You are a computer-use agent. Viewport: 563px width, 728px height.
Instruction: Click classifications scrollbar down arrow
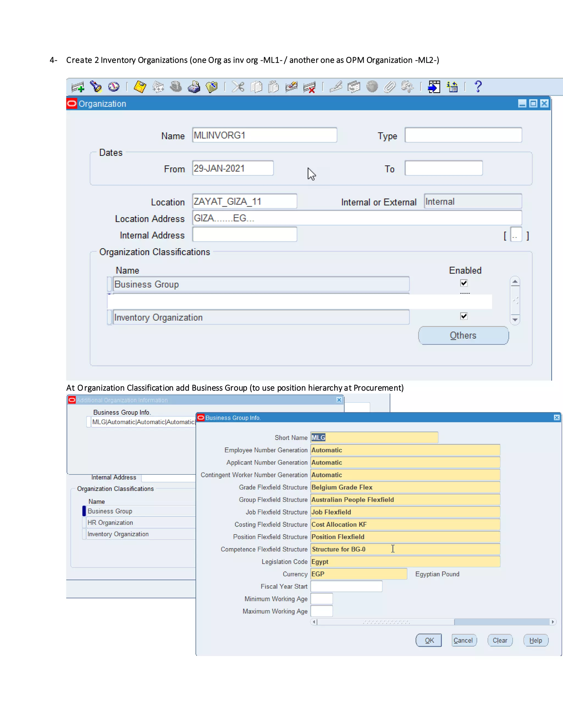tap(515, 320)
